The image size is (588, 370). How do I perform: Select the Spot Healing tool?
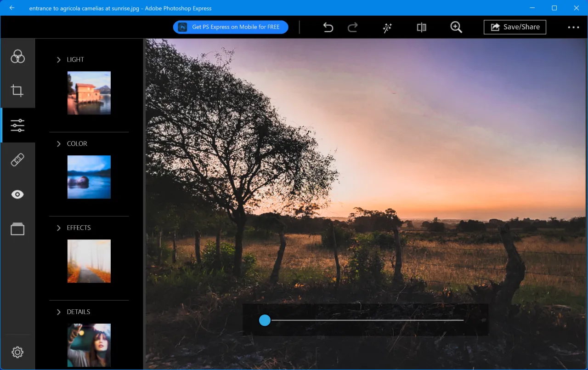pyautogui.click(x=17, y=159)
